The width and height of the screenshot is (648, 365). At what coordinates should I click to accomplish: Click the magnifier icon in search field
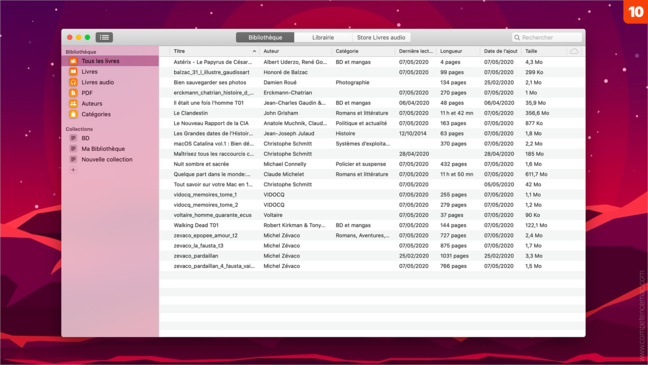click(517, 37)
